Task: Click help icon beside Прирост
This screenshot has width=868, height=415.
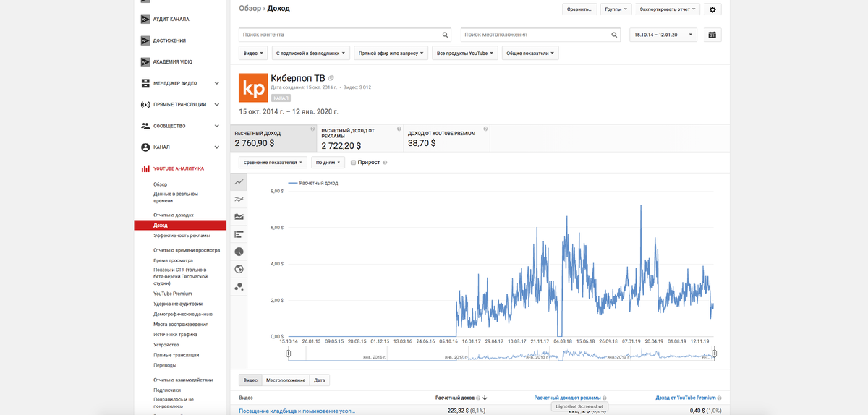Action: 385,163
